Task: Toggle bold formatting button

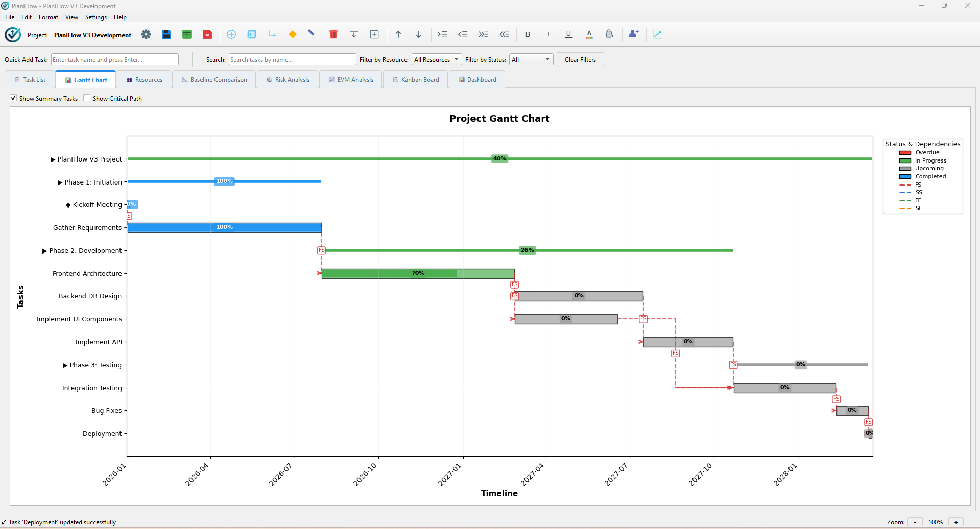Action: click(528, 34)
